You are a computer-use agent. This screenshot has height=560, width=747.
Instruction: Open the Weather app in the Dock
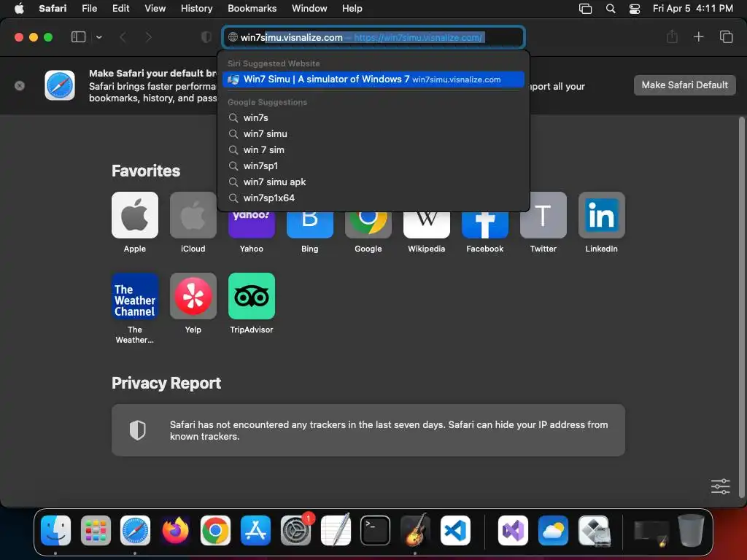pos(553,530)
